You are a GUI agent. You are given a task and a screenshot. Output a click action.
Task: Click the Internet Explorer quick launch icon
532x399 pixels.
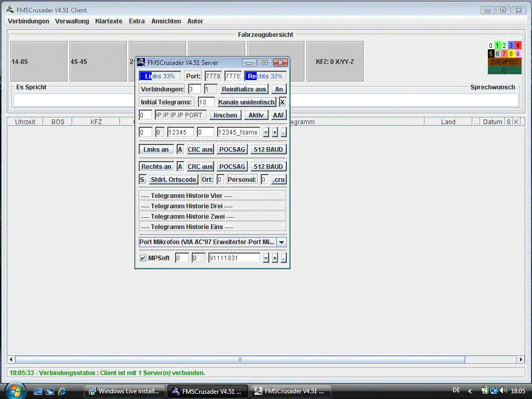tap(62, 391)
